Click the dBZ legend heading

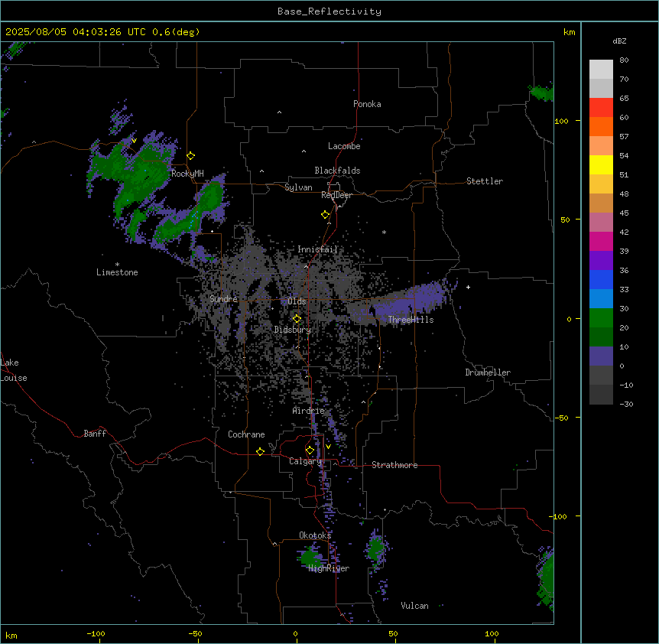pyautogui.click(x=619, y=41)
